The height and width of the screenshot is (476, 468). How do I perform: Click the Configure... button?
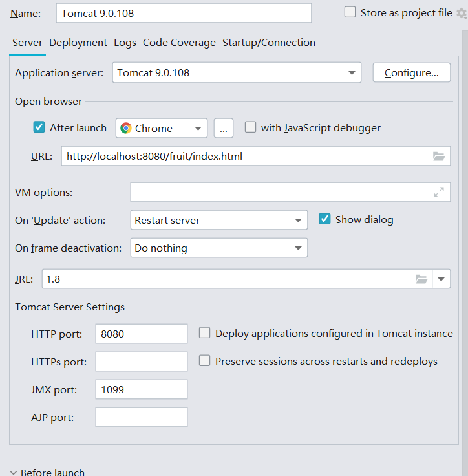pyautogui.click(x=412, y=72)
